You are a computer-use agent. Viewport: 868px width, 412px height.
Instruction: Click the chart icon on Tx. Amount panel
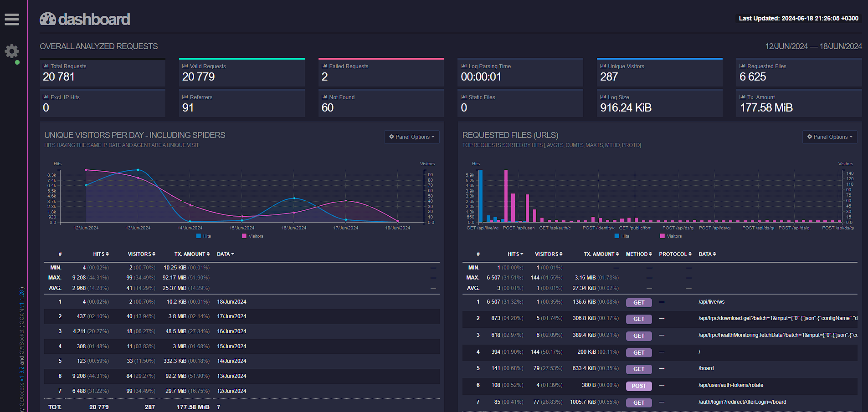point(742,97)
